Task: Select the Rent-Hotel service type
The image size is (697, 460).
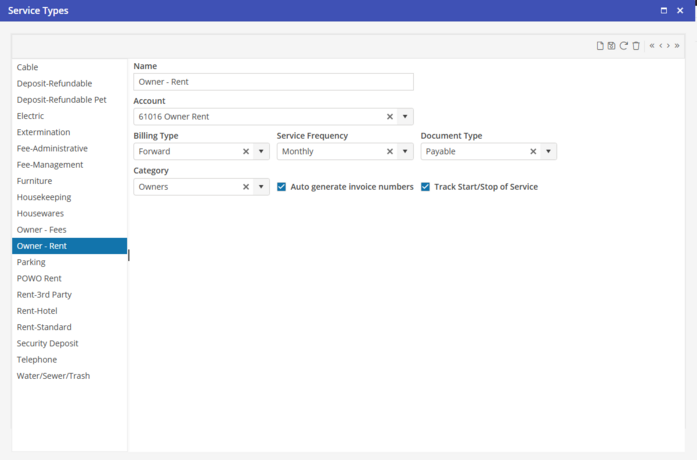Action: pos(37,311)
